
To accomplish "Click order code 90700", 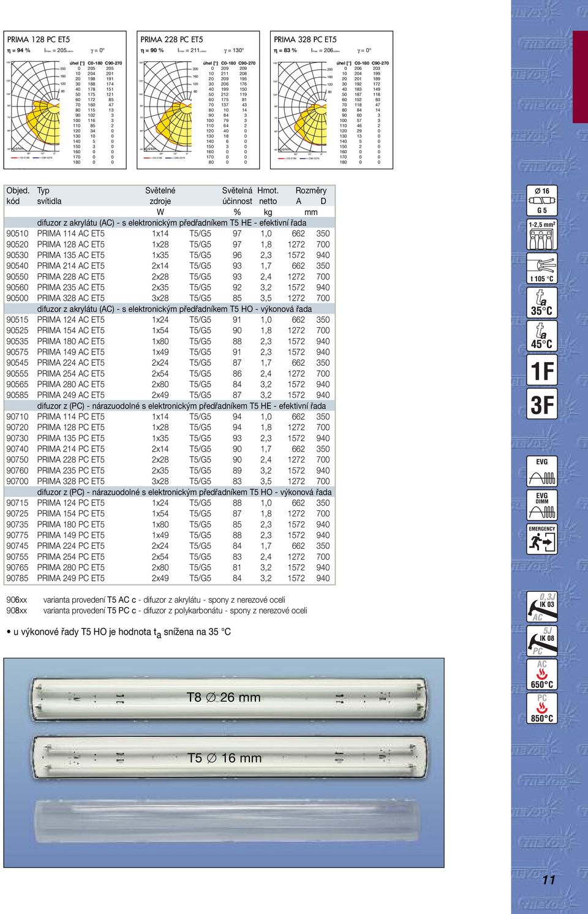I will point(17,482).
